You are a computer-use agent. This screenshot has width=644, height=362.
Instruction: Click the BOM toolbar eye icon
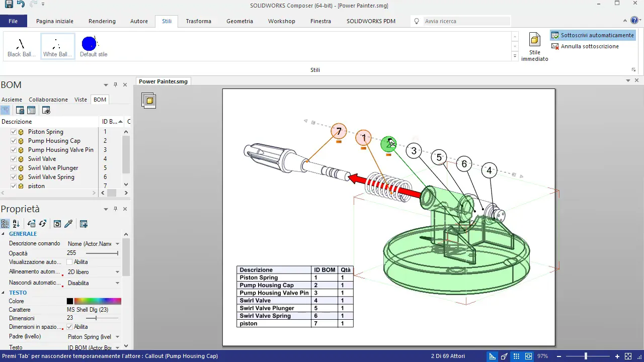(46, 110)
